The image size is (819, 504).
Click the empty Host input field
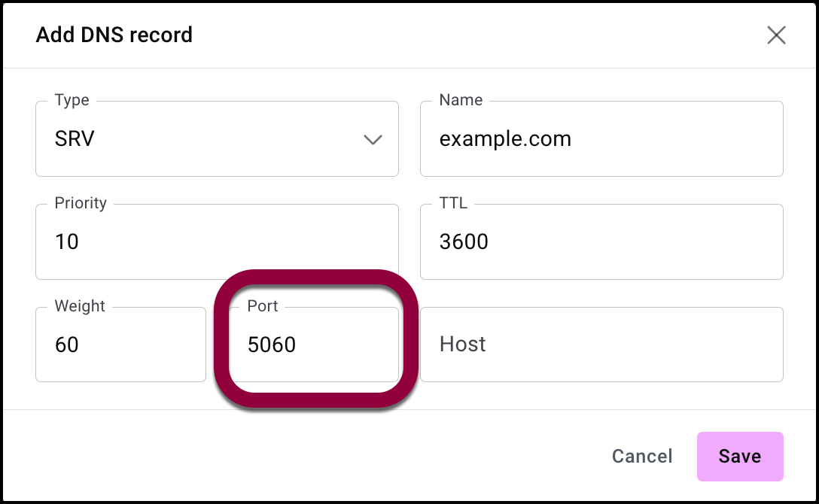[x=601, y=345]
